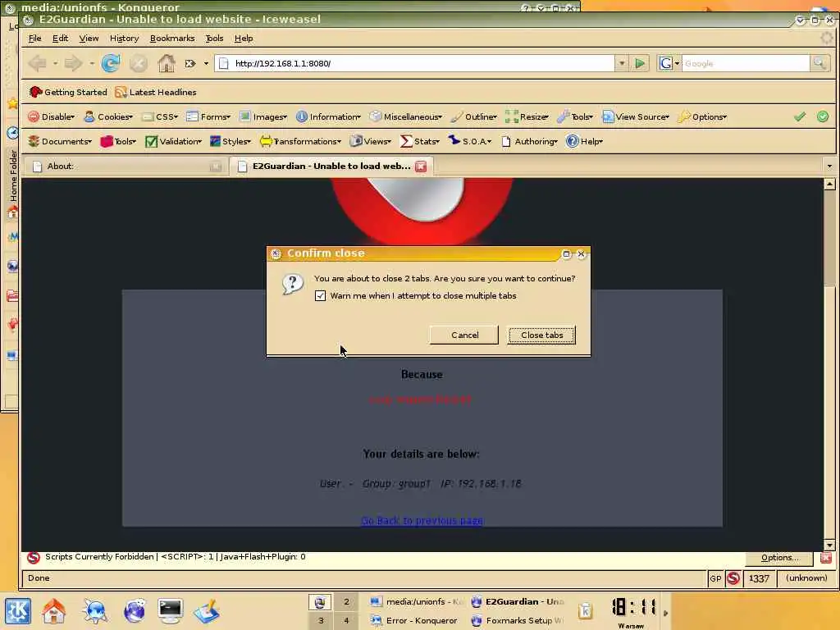Click the URL address field
Viewport: 840px width, 630px height.
pos(415,63)
